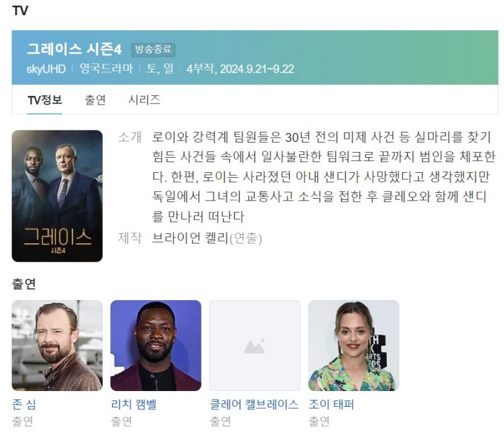Open 조이 태퍼's profile photo
The width and height of the screenshot is (504, 432).
(353, 346)
